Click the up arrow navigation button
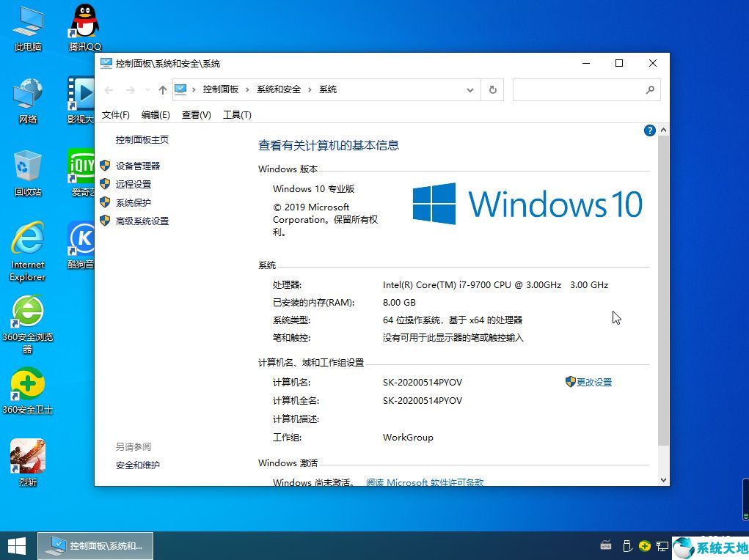This screenshot has width=749, height=560. (x=163, y=90)
